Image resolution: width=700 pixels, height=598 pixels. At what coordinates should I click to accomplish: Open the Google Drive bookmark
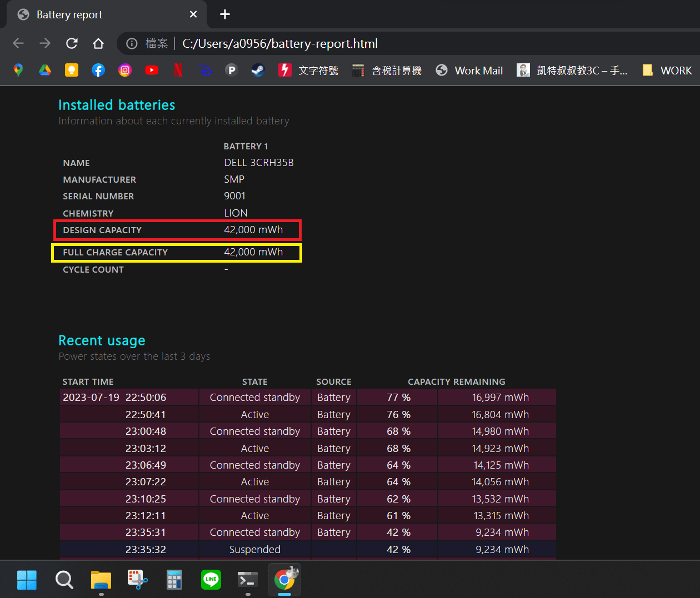point(45,70)
